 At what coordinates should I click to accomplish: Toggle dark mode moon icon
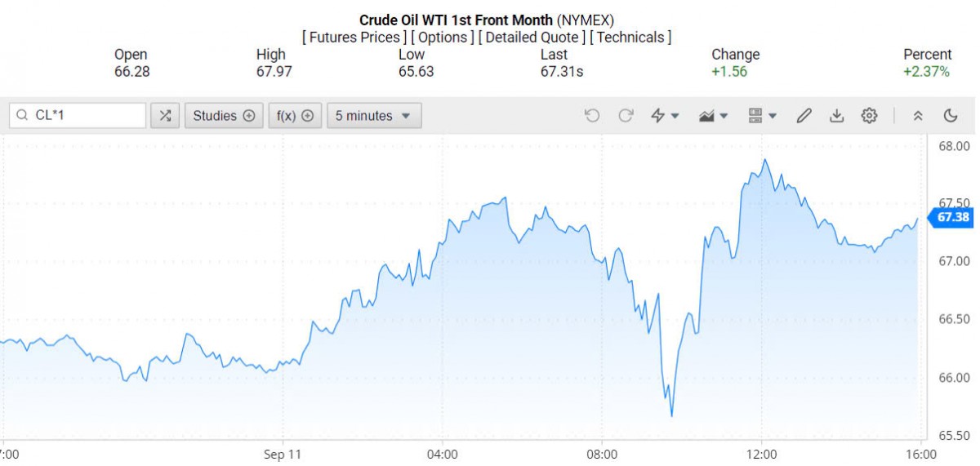coord(950,116)
